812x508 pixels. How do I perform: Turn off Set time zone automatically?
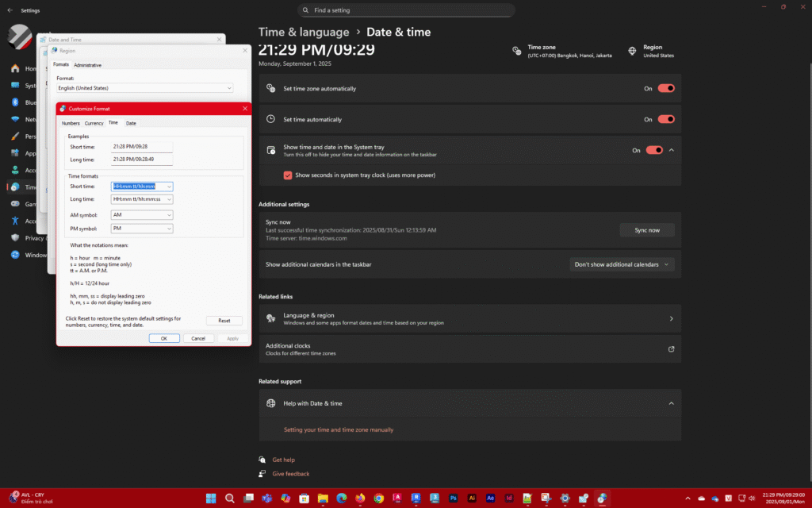tap(665, 89)
